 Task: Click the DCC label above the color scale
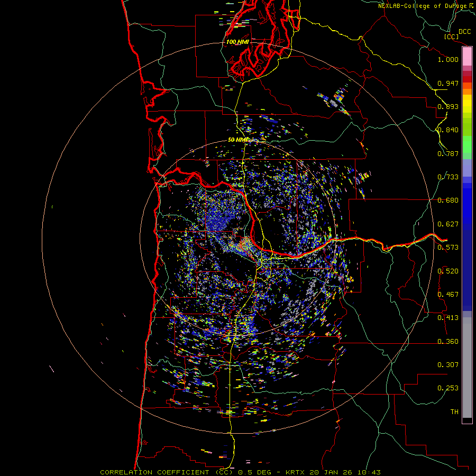coord(465,32)
